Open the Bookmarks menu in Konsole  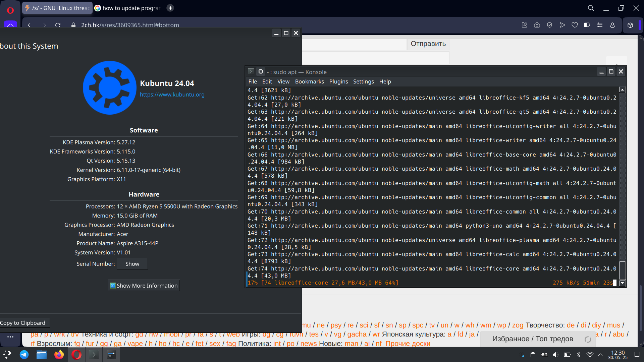point(309,81)
